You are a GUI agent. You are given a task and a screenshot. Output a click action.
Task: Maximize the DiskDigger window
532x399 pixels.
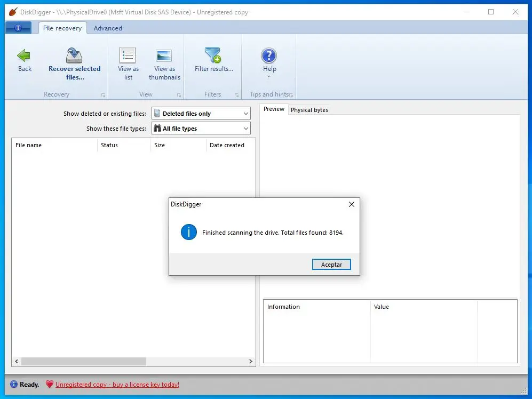coord(490,12)
